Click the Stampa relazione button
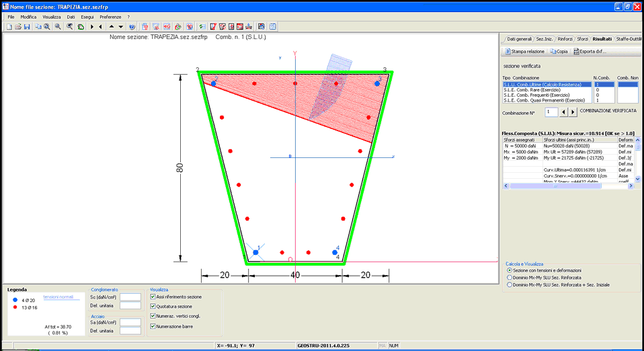Viewport: 644px width, 351px height. click(x=524, y=51)
